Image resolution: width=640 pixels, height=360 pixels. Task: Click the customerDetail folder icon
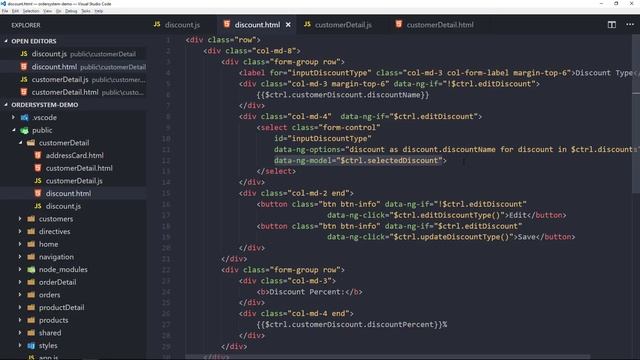tap(31, 143)
